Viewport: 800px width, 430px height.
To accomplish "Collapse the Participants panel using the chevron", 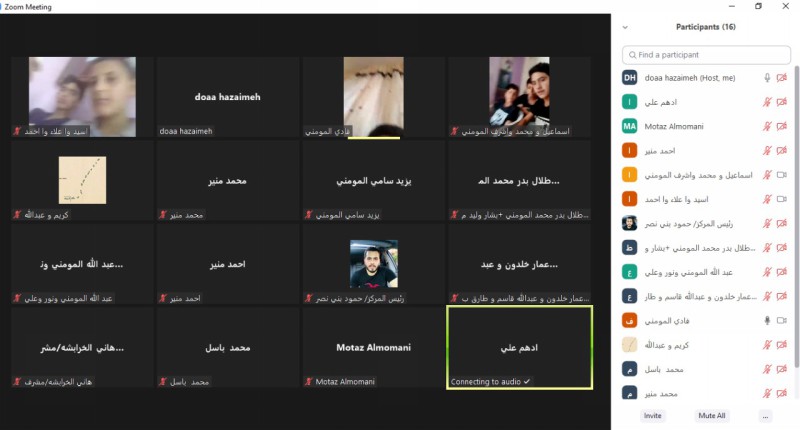I will point(625,27).
